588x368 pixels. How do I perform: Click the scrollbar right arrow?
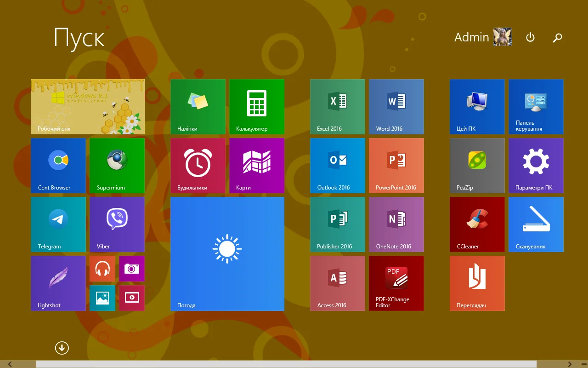(570, 364)
